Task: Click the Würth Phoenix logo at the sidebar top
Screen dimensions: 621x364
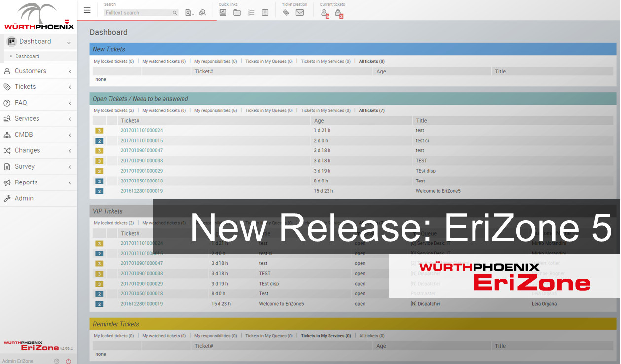Action: pos(39,16)
